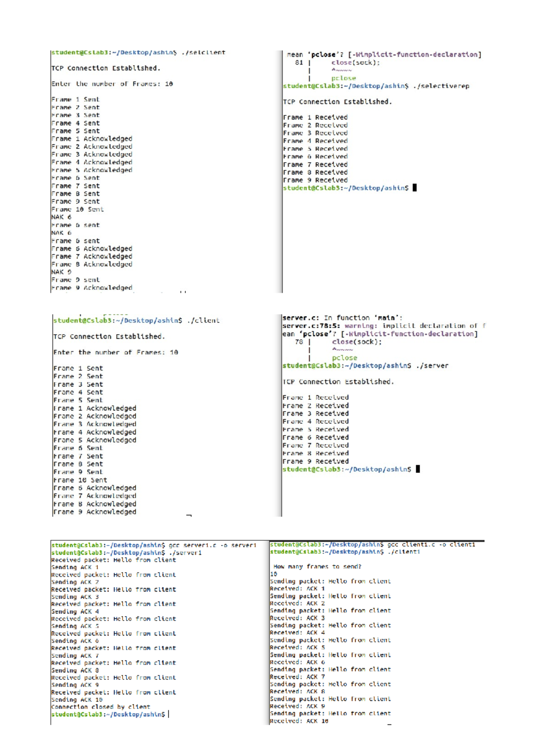Viewport: 535px width, 756px height.
Task: Select 'Frame 1 Received' in the ./selectiverep terminal
Action: click(315, 117)
